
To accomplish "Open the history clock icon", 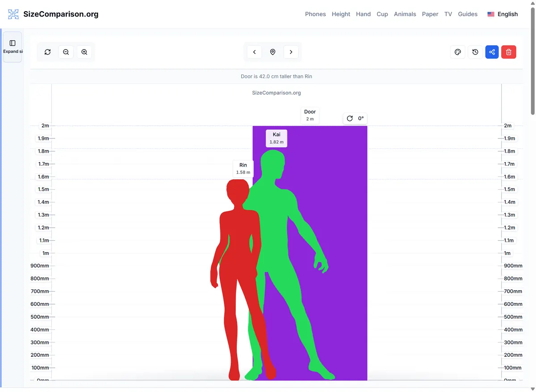I will (x=475, y=52).
